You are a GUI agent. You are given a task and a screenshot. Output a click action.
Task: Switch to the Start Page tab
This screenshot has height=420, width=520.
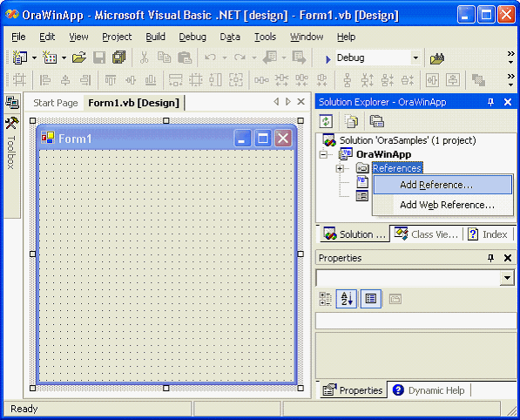56,103
